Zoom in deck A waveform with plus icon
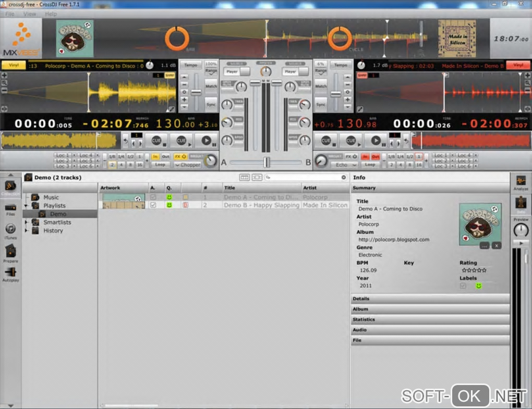 point(4,76)
